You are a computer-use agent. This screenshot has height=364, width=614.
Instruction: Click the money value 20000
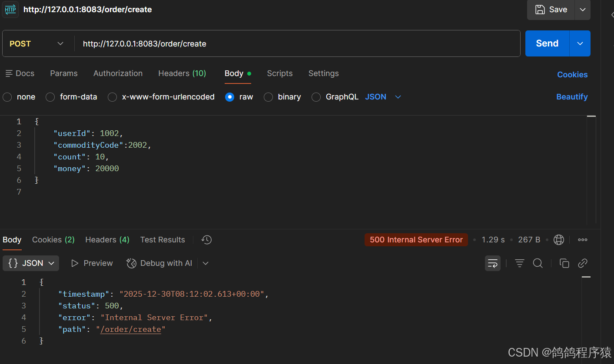[x=107, y=169]
